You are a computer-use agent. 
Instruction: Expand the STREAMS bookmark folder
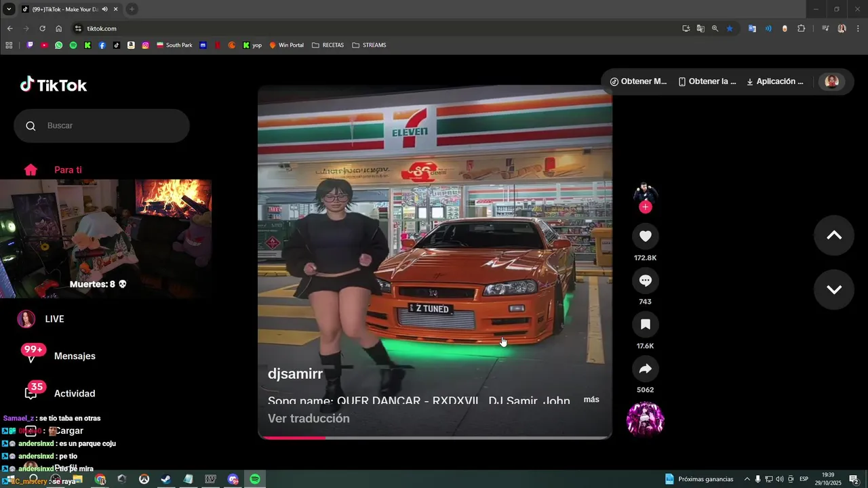369,45
